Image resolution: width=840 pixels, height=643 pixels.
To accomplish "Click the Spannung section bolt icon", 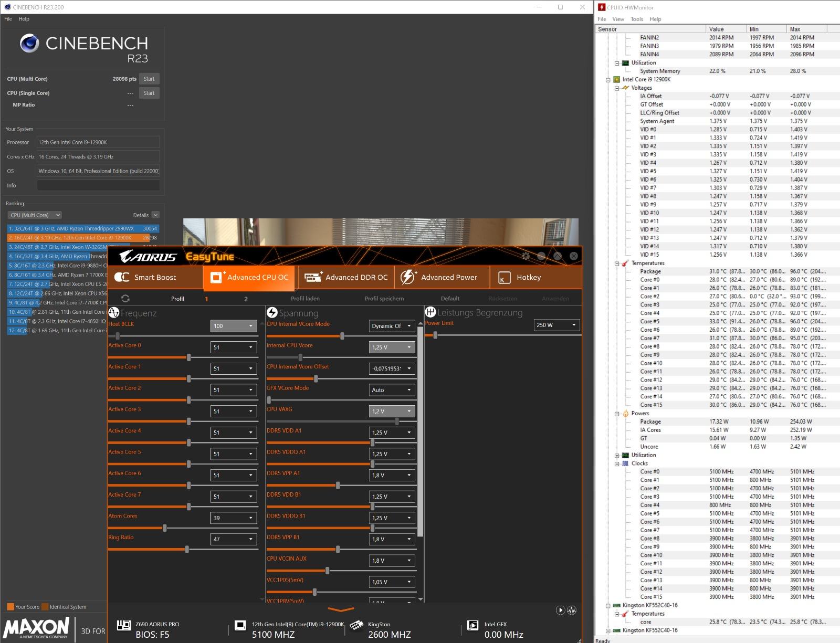I will [x=272, y=313].
